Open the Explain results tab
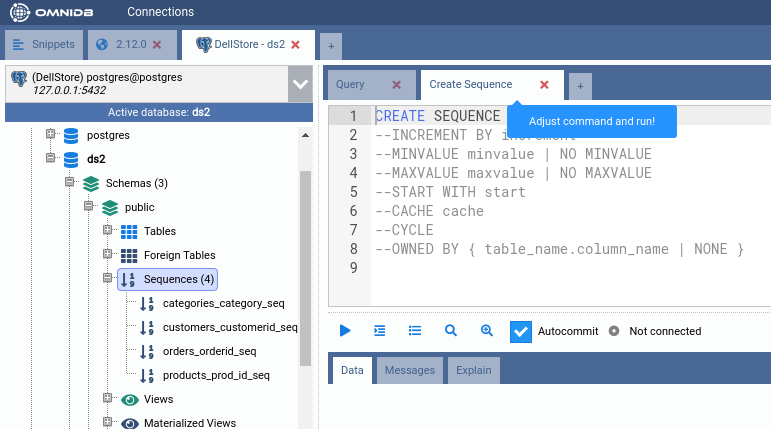 tap(474, 370)
